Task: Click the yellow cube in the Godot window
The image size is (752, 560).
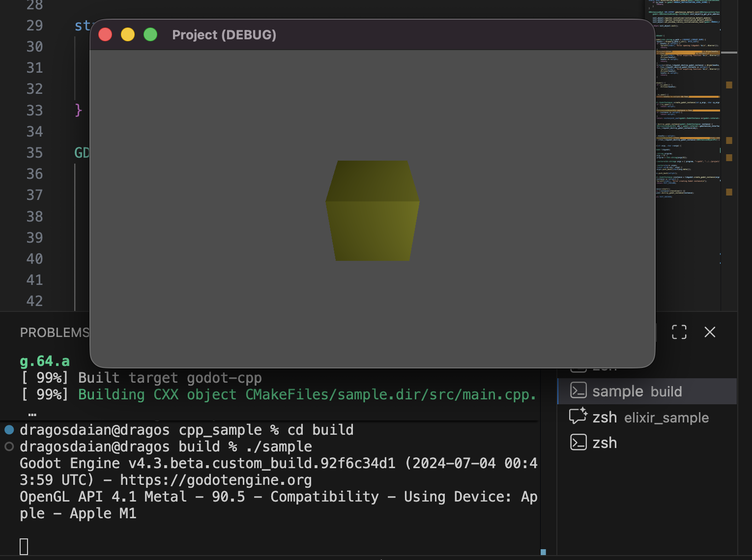Action: 373,211
